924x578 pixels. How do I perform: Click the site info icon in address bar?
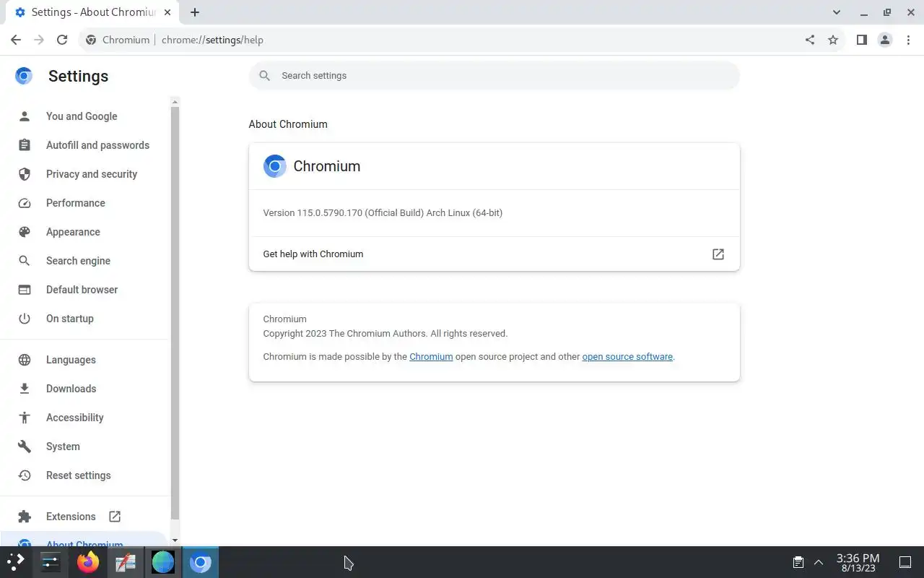pos(91,40)
